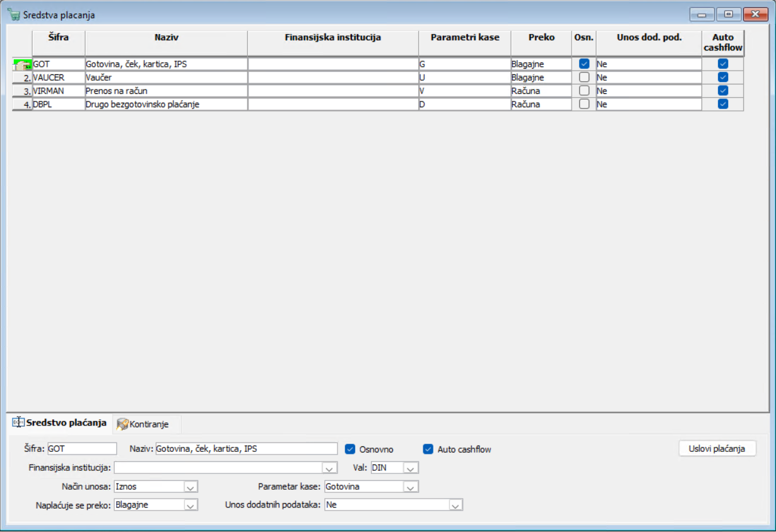
Task: Select the VIRMAN cell
Action: pyautogui.click(x=59, y=91)
